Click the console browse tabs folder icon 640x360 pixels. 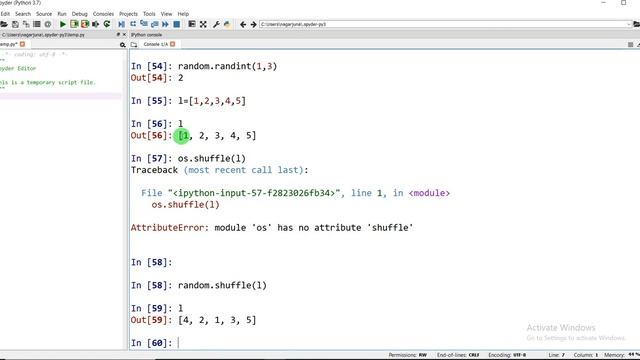tap(134, 44)
